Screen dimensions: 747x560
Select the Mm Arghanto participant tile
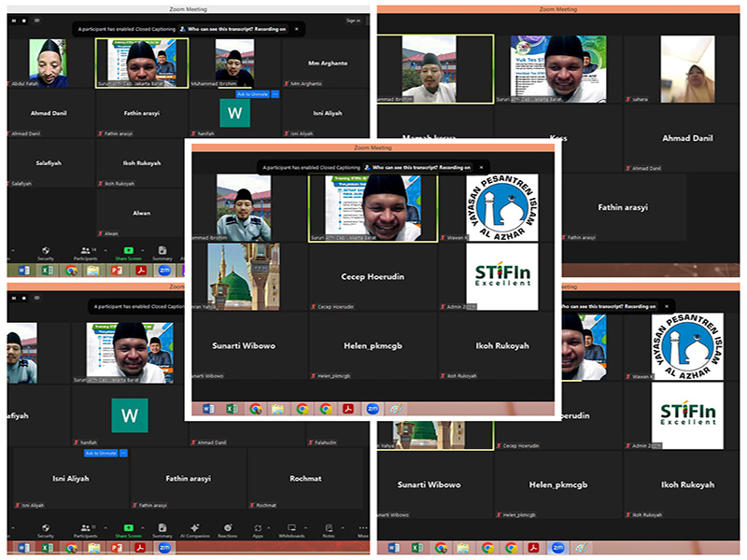click(x=327, y=63)
